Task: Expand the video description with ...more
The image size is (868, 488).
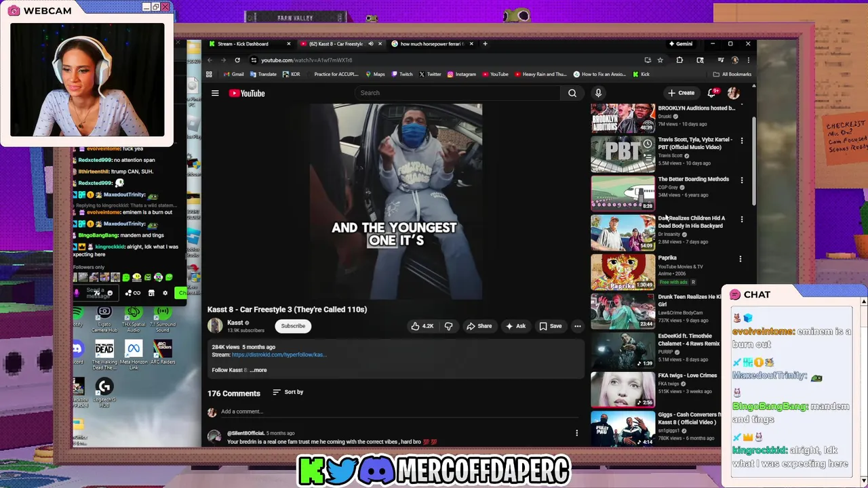Action: (x=258, y=370)
